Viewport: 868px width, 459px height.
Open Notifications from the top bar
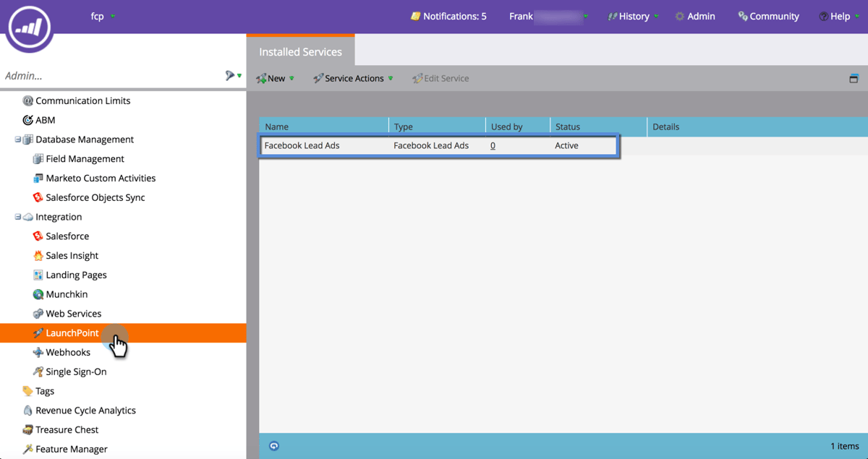point(448,16)
